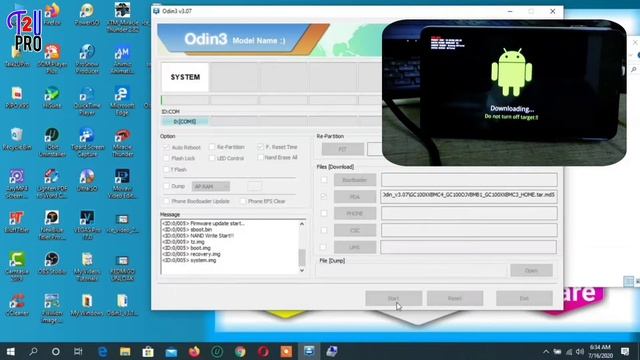Open QuickTime Player desktop shortcut

pyautogui.click(x=87, y=100)
